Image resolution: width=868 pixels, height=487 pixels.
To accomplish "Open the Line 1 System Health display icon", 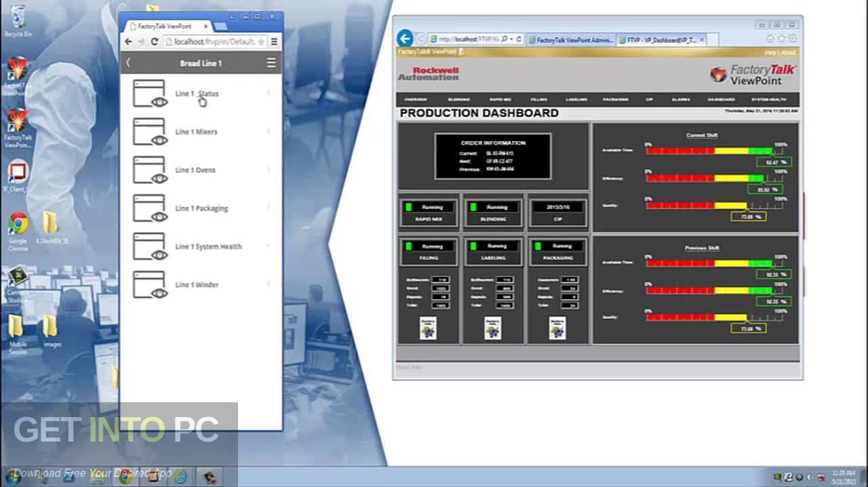I will pyautogui.click(x=150, y=246).
